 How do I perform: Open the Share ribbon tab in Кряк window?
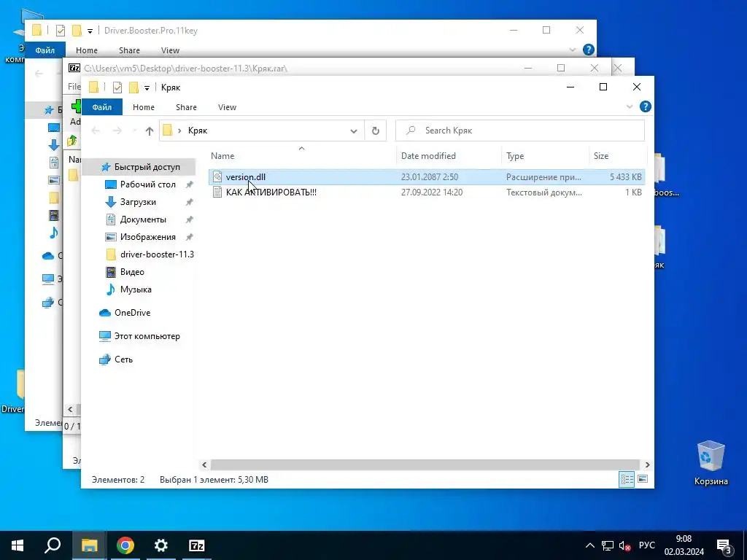186,107
